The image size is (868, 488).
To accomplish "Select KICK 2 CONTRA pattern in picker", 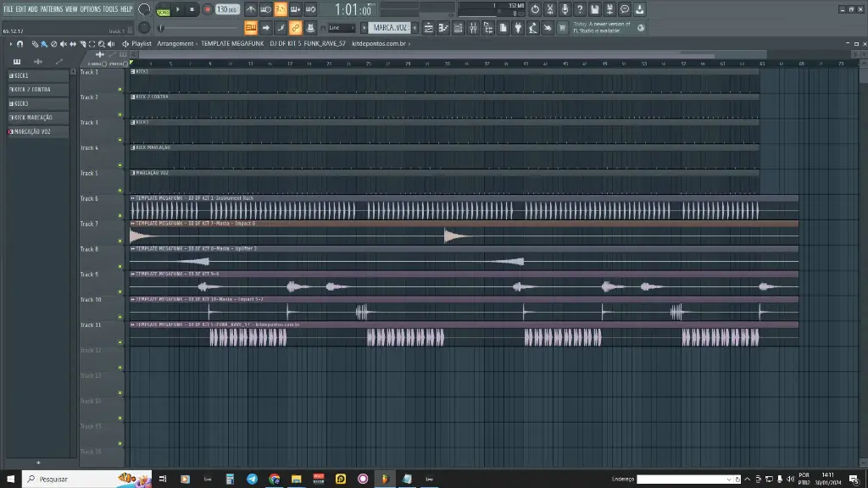I will click(38, 90).
